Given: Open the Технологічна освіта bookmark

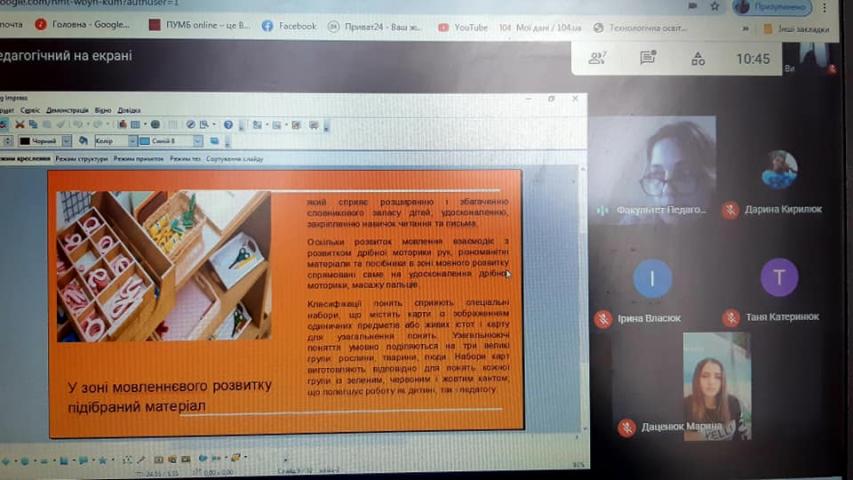Looking at the screenshot, I should [x=640, y=27].
